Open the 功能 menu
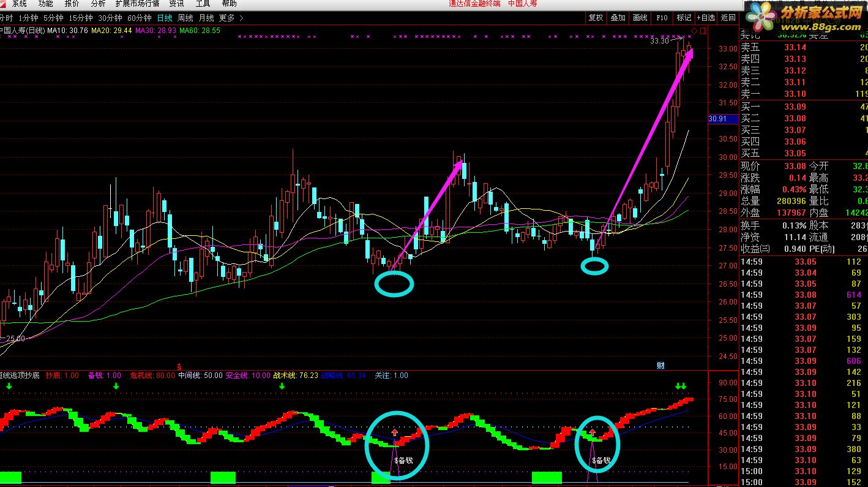 46,4
